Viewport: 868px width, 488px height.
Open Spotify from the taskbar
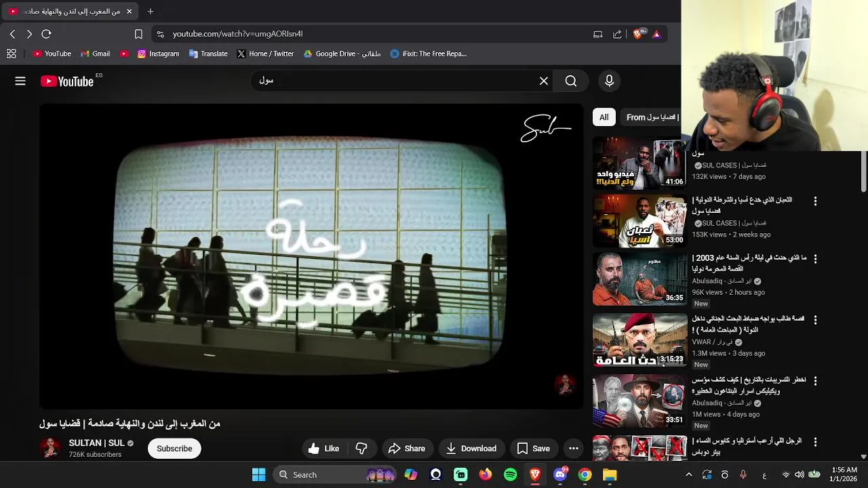coord(510,474)
